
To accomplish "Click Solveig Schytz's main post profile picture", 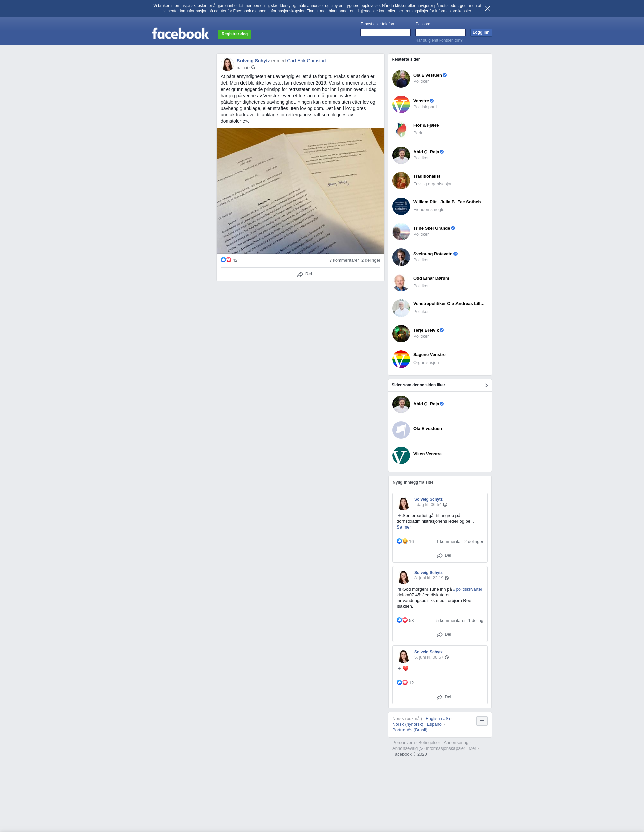I will 227,64.
